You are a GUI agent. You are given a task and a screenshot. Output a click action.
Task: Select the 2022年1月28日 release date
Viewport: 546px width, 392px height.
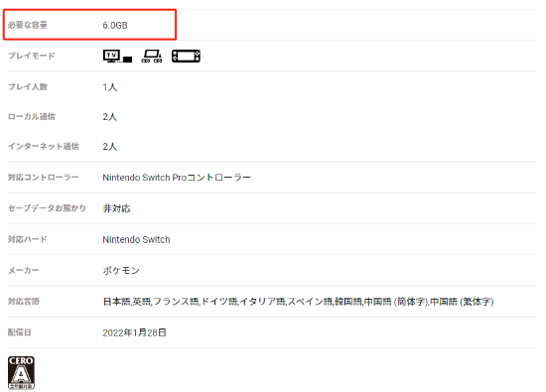pyautogui.click(x=134, y=332)
